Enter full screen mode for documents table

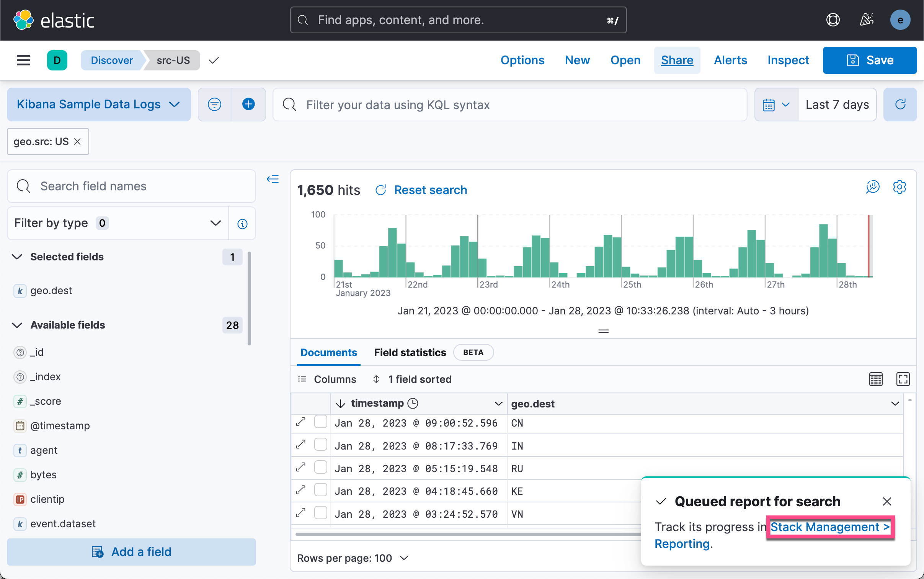tap(903, 379)
